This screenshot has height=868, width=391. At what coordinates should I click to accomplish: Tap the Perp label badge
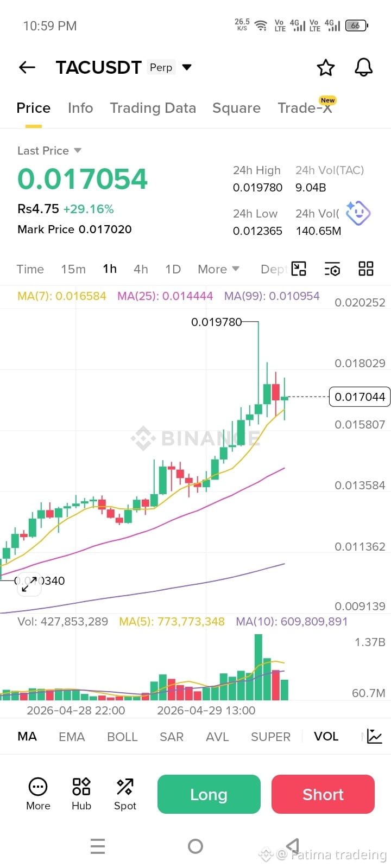coord(161,67)
